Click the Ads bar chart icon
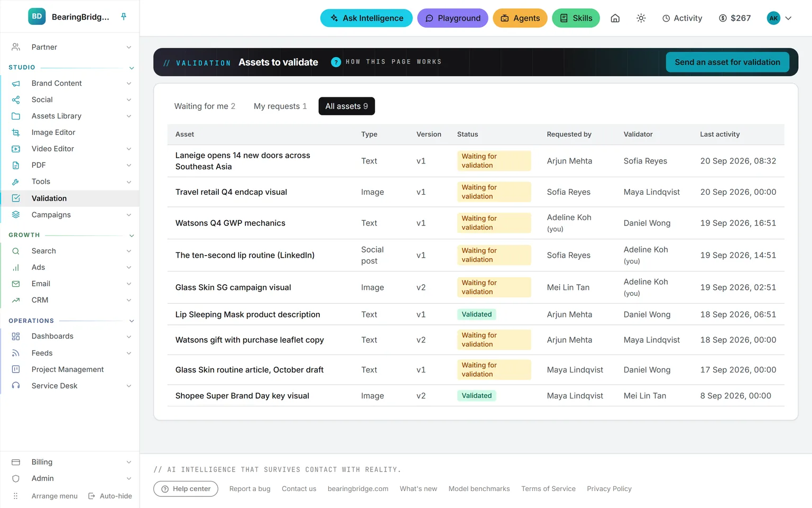This screenshot has height=508, width=812. [16, 267]
